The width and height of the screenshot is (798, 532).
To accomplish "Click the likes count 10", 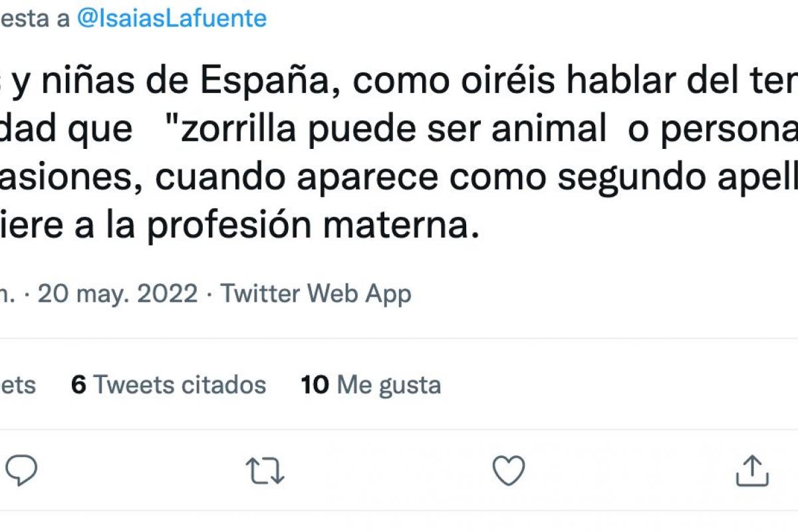I will tap(315, 384).
